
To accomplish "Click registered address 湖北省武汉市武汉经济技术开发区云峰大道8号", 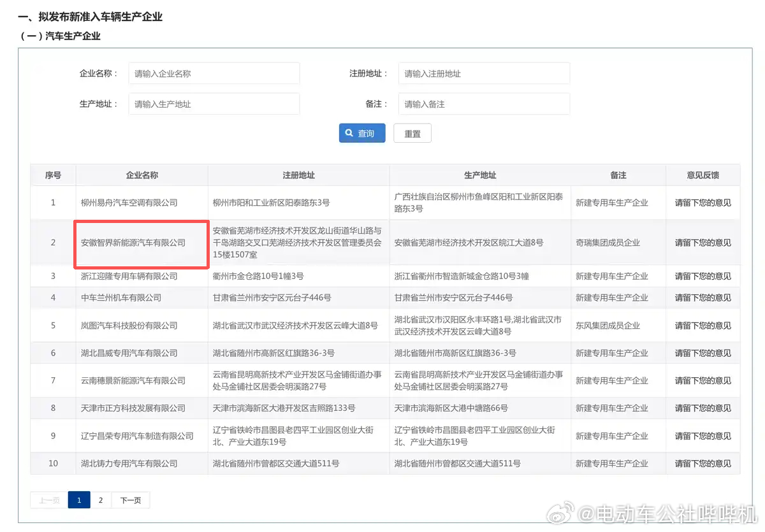I will [x=295, y=326].
